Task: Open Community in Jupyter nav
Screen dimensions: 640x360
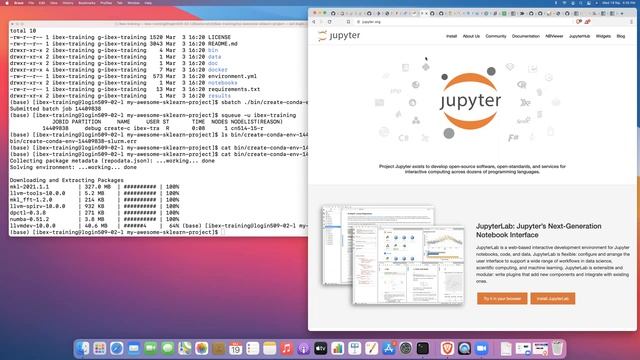Action: [496, 36]
